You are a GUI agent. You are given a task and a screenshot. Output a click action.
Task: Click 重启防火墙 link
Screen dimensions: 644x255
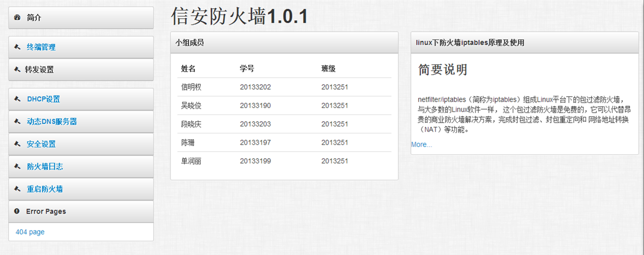pos(45,189)
